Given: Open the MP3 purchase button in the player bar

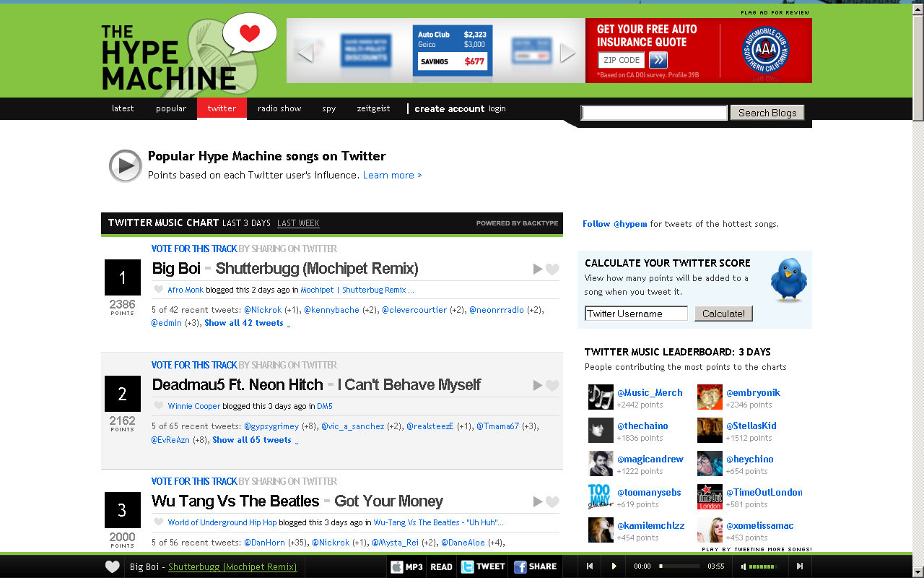Looking at the screenshot, I should (406, 566).
